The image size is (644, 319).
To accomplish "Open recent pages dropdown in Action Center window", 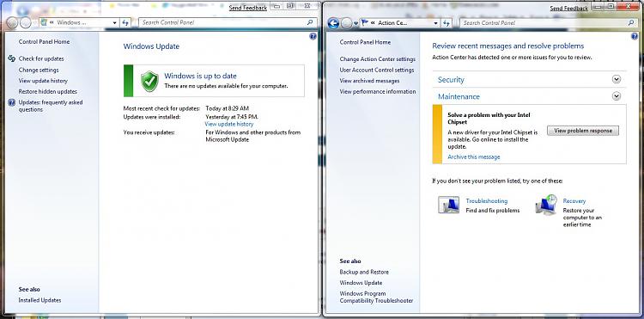I will point(356,23).
